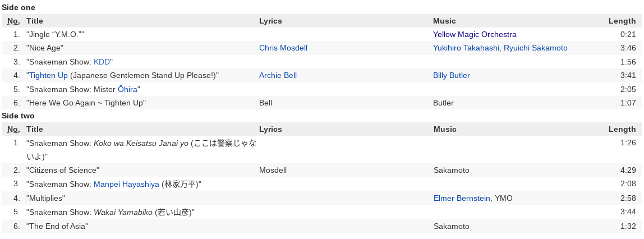644x239 pixels.
Task: Click the Side one Title column header
Action: pos(35,21)
